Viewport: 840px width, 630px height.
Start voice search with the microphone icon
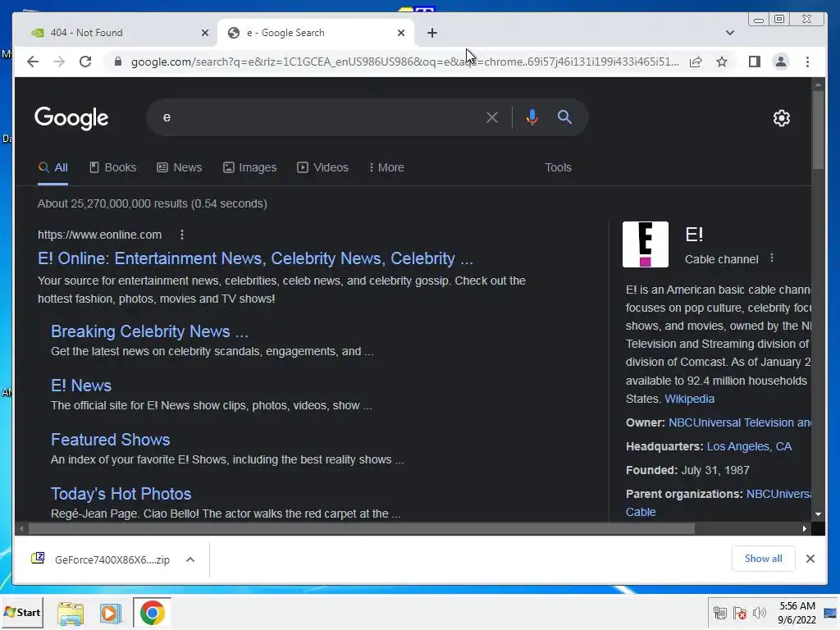pos(532,117)
